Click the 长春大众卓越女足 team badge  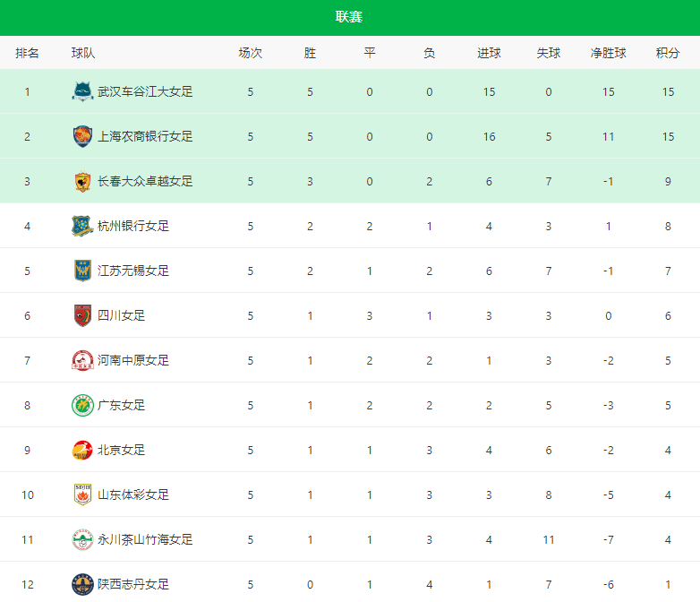tap(82, 182)
